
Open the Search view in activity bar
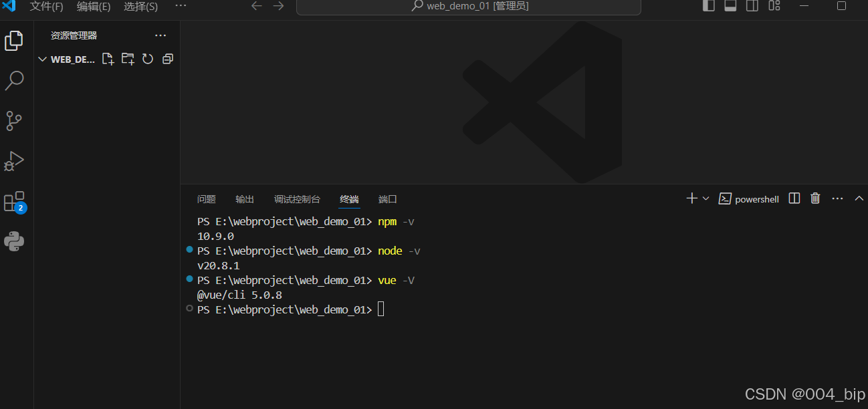(x=14, y=81)
